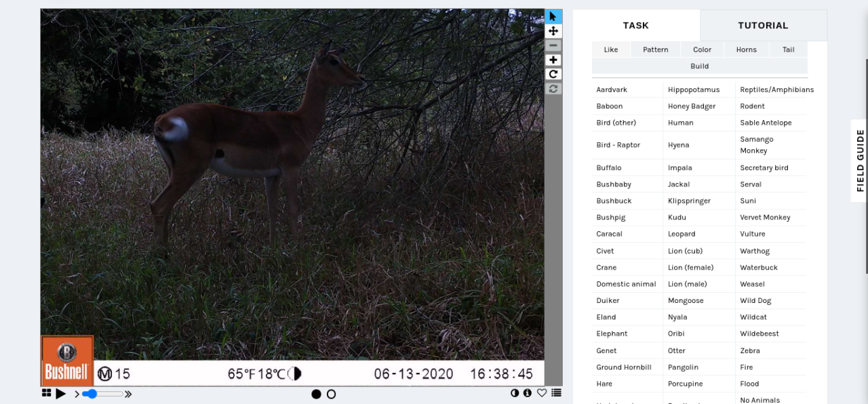This screenshot has height=404, width=868.
Task: Zoom into the image with plus button
Action: pos(553,60)
